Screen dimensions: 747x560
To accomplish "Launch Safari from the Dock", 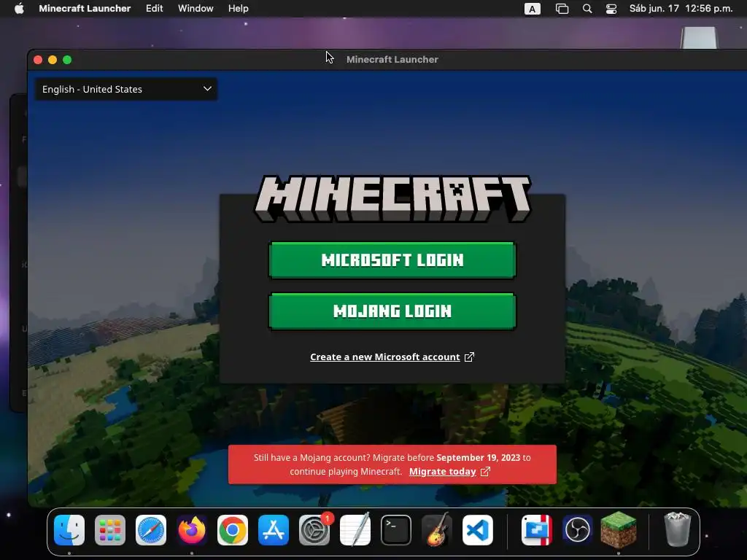I will click(151, 530).
